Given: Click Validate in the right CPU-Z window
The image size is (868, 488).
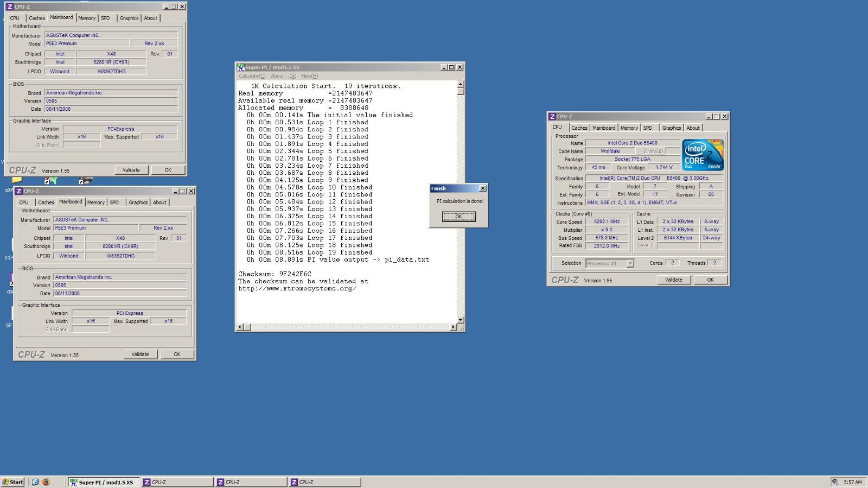Looking at the screenshot, I should tap(673, 280).
